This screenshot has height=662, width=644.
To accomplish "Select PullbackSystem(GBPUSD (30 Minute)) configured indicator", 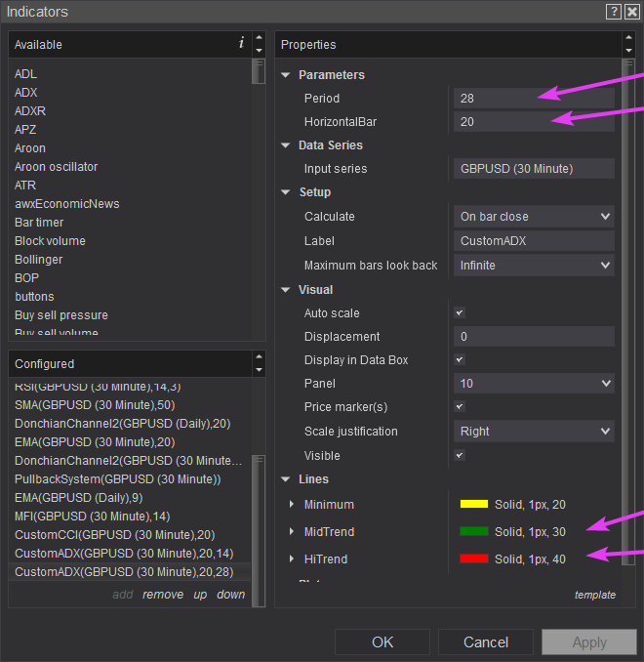I will click(118, 479).
